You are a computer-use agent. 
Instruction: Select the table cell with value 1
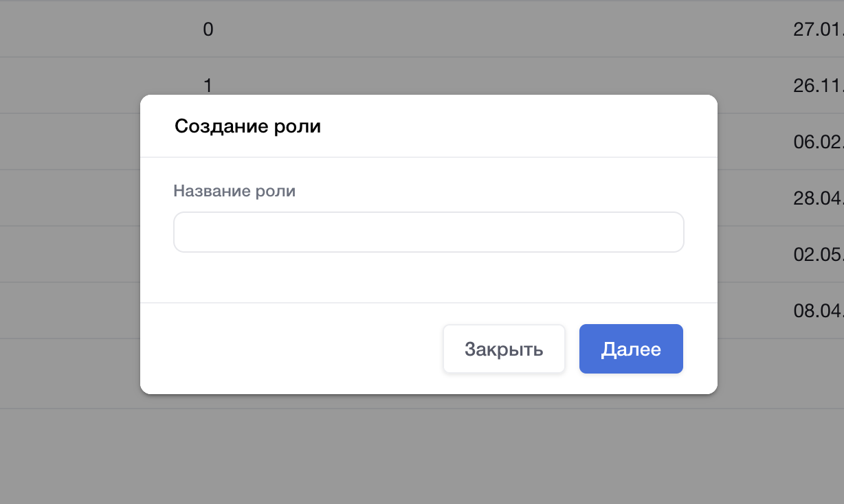pyautogui.click(x=208, y=85)
